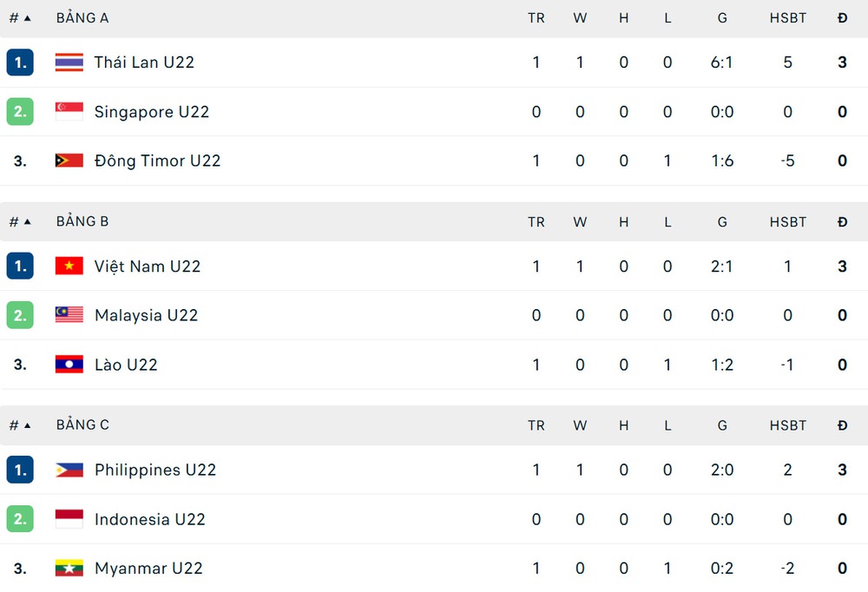Click the blue rank badge beside Thái Lan U22

click(x=20, y=62)
